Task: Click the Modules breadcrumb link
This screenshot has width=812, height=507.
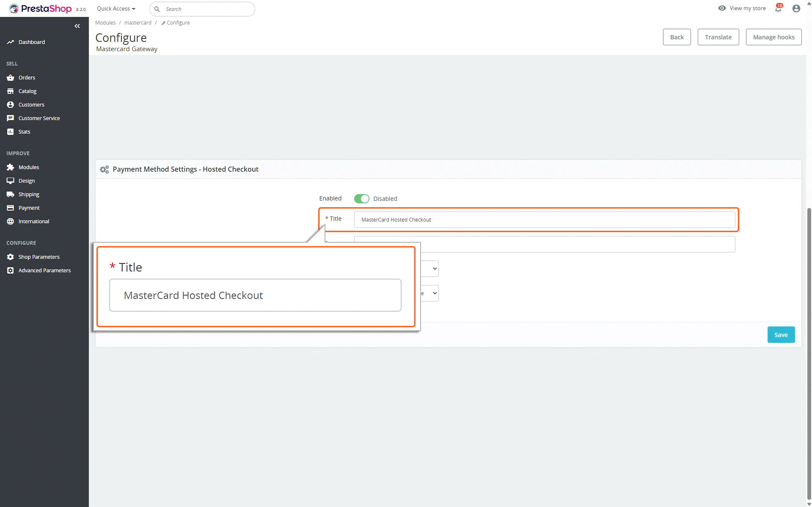Action: (105, 23)
